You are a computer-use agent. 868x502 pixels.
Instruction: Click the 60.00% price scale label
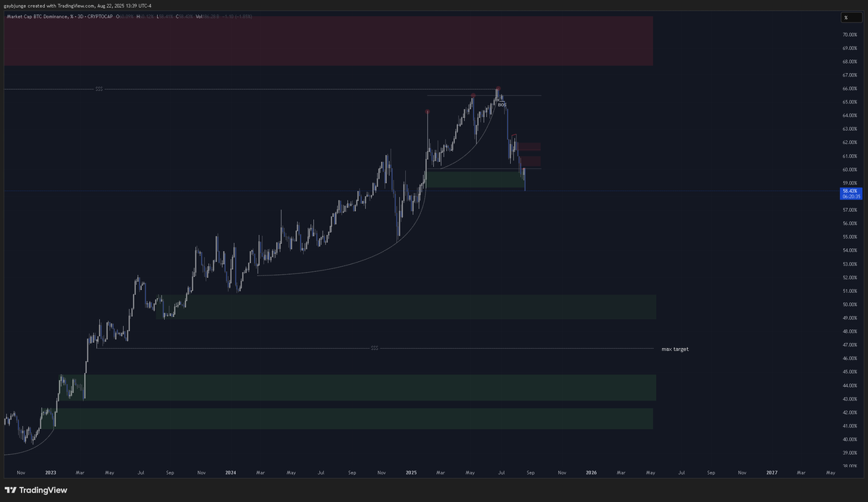850,169
